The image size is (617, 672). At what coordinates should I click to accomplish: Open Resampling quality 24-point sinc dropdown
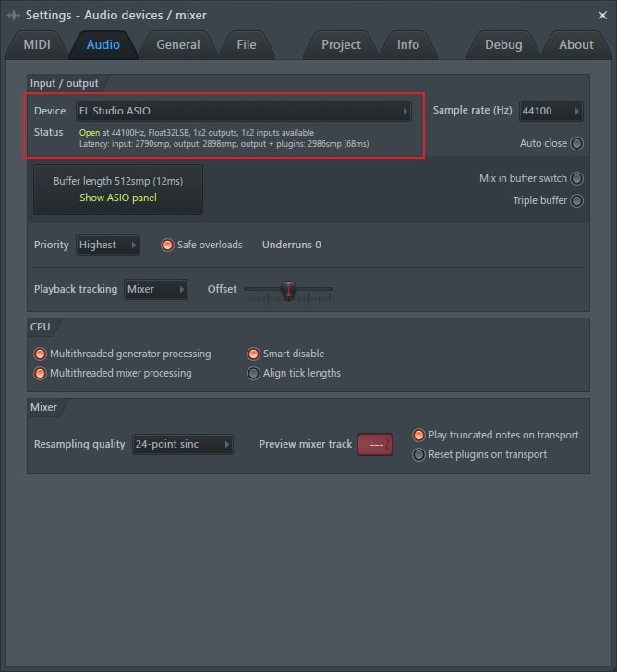click(183, 444)
